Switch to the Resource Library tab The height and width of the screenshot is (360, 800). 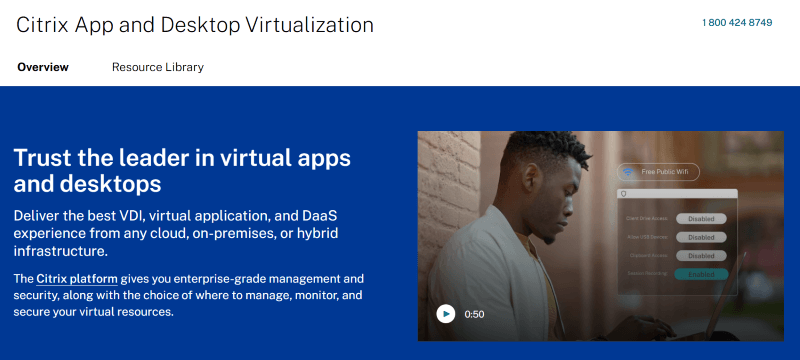click(x=158, y=67)
